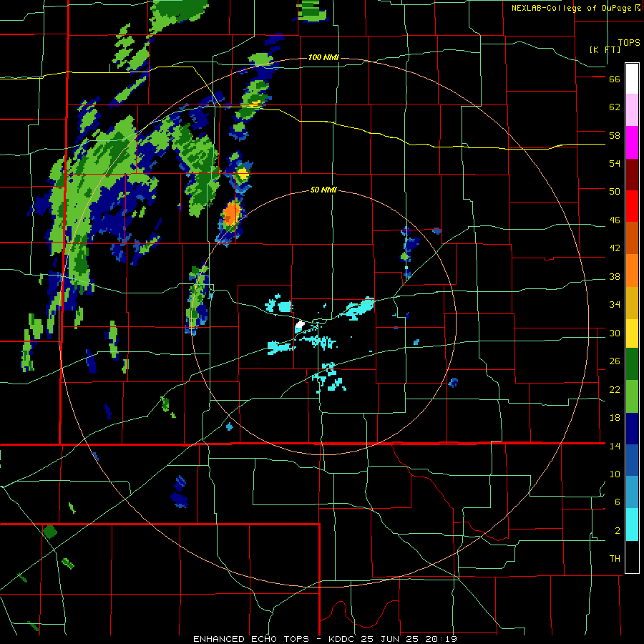Click the '10' legend value
Viewport: 644px width, 644px height.
click(x=615, y=474)
